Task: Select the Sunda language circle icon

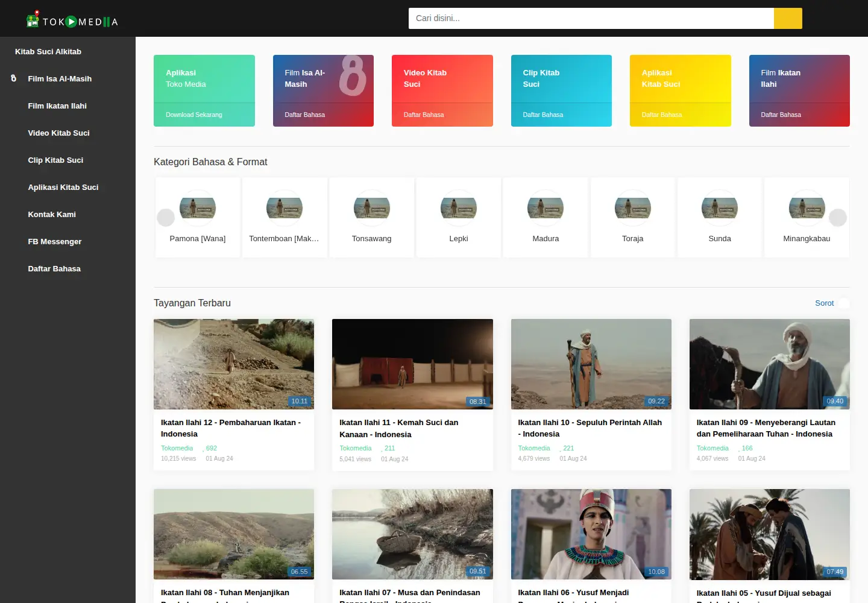Action: [x=720, y=208]
